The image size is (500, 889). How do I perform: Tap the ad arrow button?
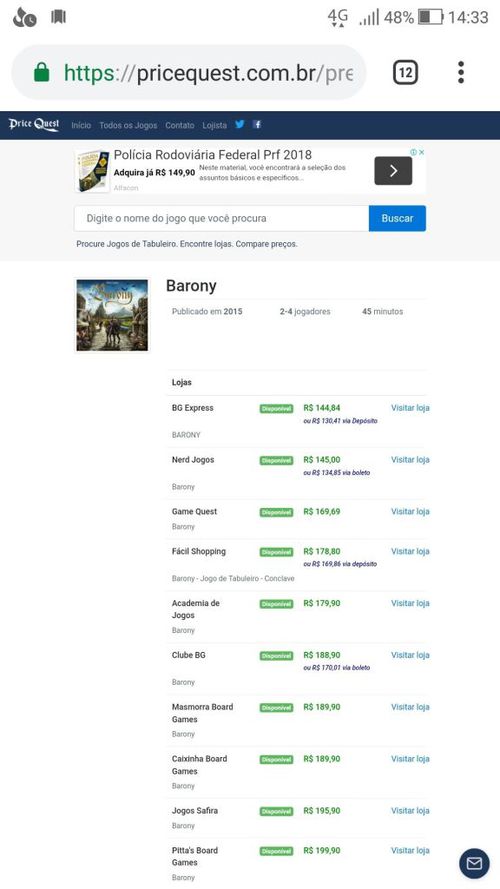coord(393,171)
